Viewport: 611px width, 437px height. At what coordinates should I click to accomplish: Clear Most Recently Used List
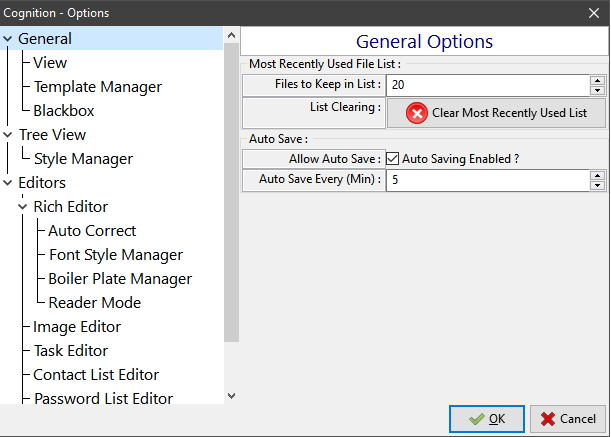pyautogui.click(x=496, y=113)
